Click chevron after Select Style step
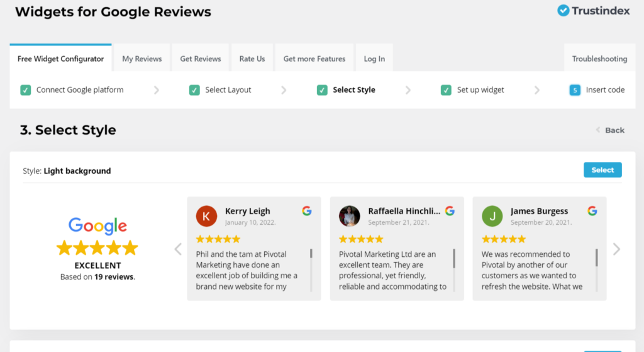 click(x=408, y=90)
